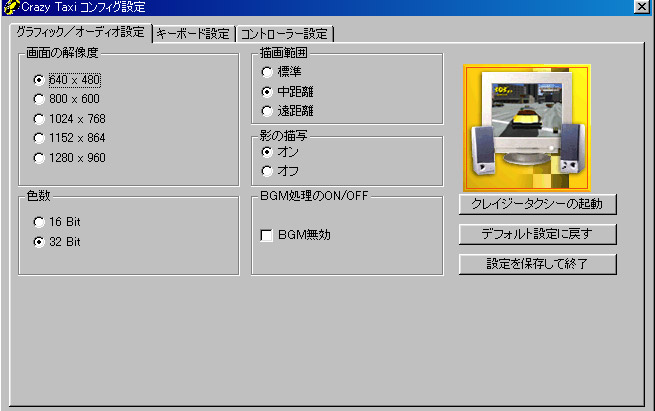The width and height of the screenshot is (655, 411).
Task: Select 16 Bit color depth
Action: 39,221
